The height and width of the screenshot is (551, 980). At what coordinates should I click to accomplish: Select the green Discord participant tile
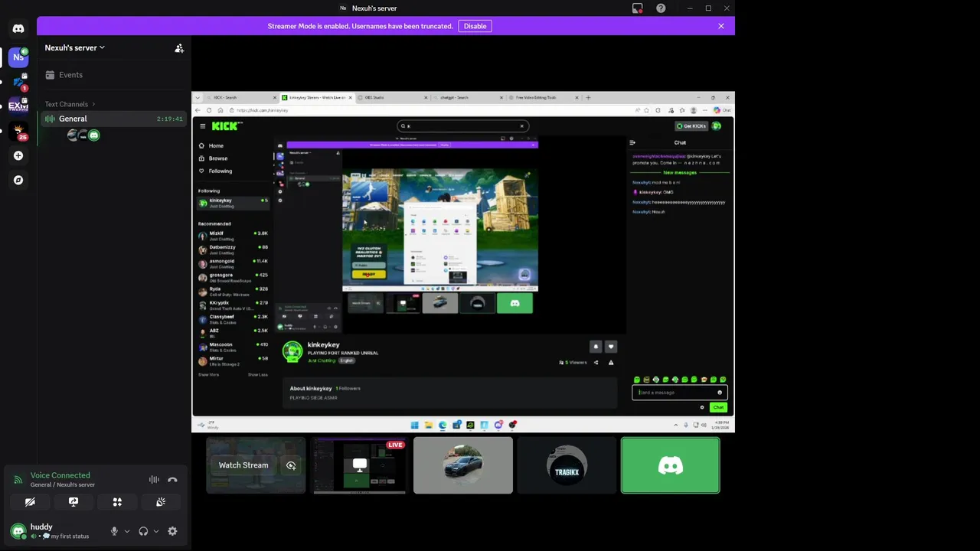click(671, 465)
